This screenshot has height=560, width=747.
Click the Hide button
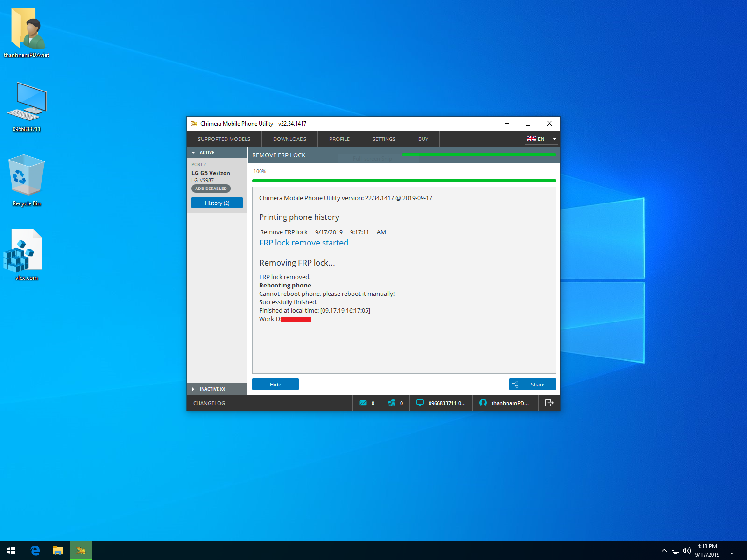(x=275, y=385)
